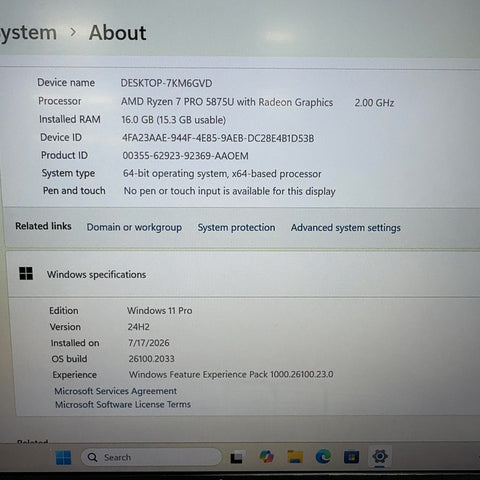Select device name DESKTOP-7KM6GVD
Screen dimensions: 480x480
166,83
